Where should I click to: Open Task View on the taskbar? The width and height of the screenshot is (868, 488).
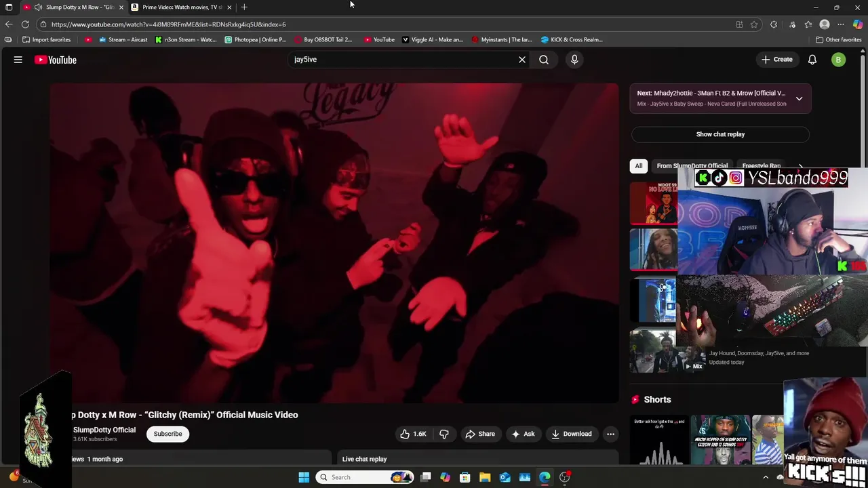(x=426, y=477)
